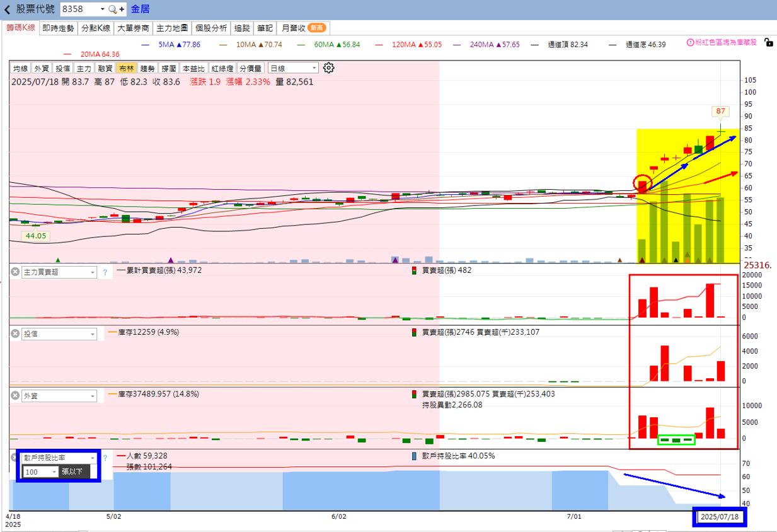Screen dimensions: 777x532
Task: Click the info icon beside 粉紅色區塊為庫藏股
Action: [690, 43]
